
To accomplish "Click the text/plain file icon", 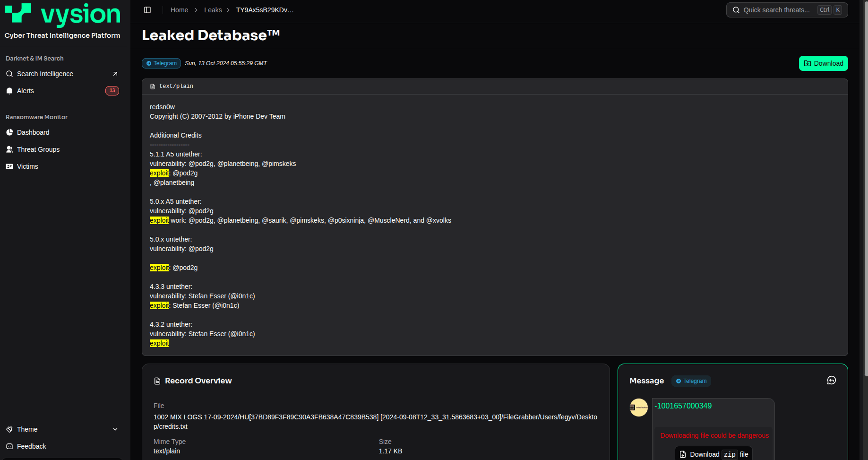I will pyautogui.click(x=153, y=87).
